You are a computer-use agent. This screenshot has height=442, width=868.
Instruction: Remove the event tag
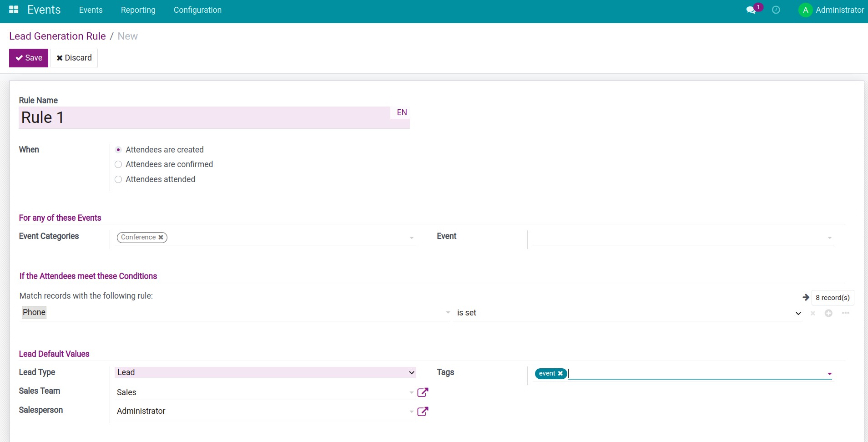[560, 373]
